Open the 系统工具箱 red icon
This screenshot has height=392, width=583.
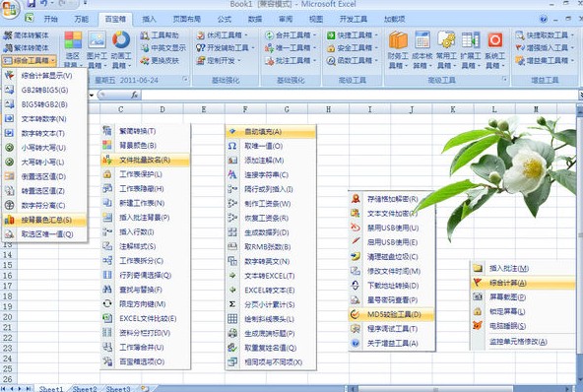click(495, 39)
